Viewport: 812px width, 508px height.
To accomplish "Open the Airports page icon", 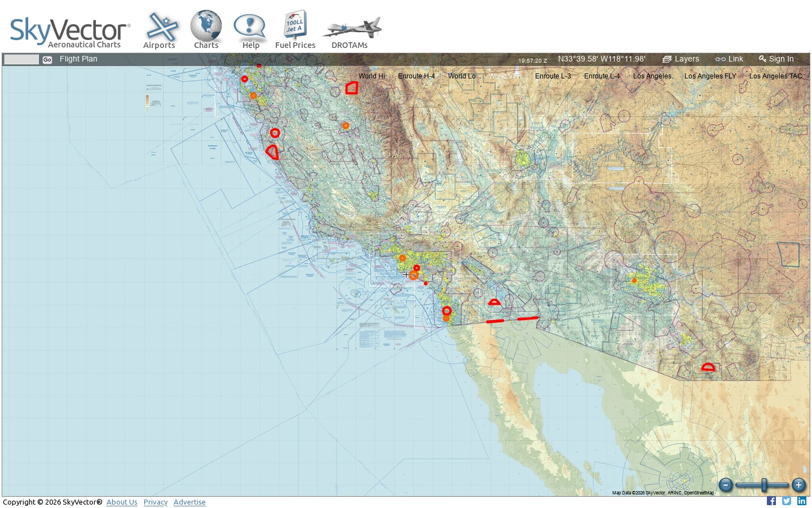I will [162, 27].
